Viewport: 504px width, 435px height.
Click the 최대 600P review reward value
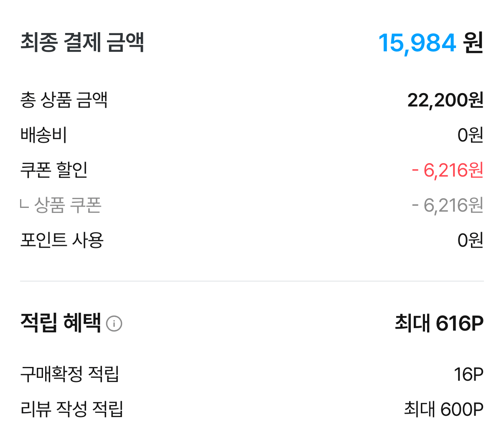click(x=444, y=409)
